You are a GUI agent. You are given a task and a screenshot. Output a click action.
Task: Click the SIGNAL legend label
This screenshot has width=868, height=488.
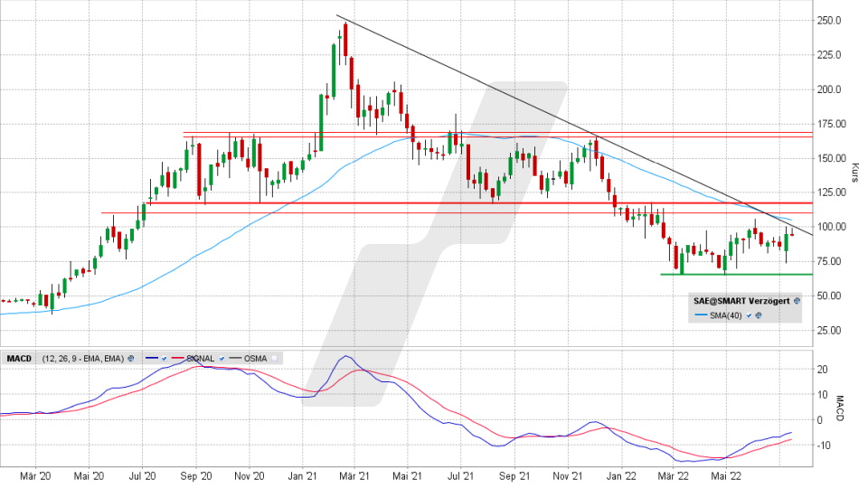[201, 359]
